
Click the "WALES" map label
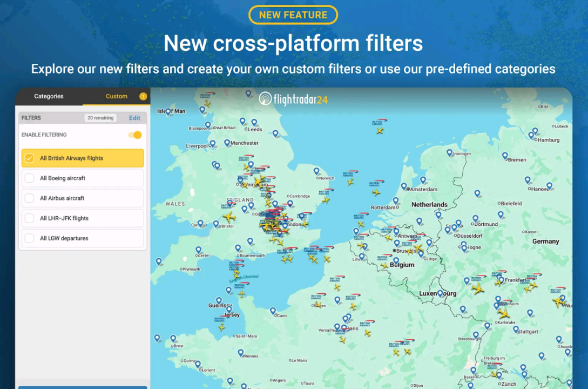coord(175,204)
